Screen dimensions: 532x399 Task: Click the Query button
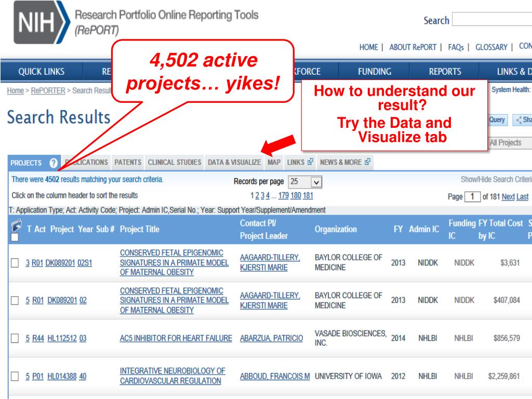[497, 120]
